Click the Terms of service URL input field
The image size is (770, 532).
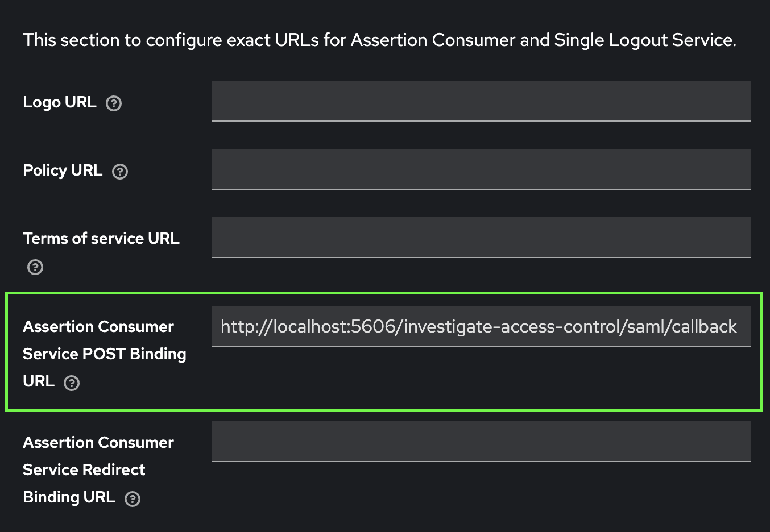click(481, 237)
